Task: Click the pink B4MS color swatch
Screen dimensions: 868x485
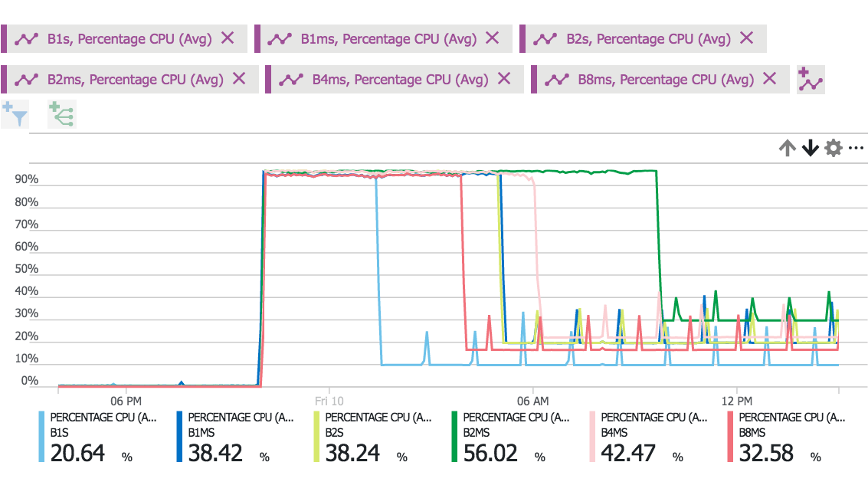Action: coord(594,437)
